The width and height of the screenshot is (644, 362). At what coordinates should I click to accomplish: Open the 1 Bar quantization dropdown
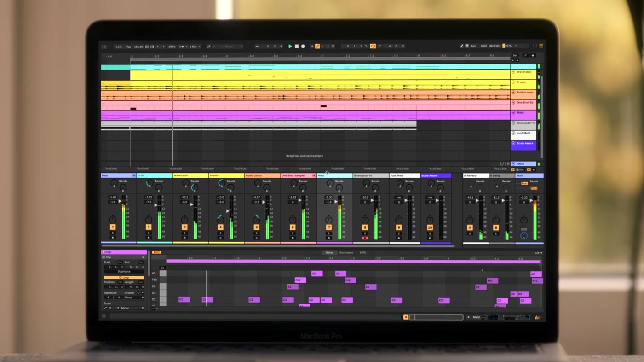[195, 47]
